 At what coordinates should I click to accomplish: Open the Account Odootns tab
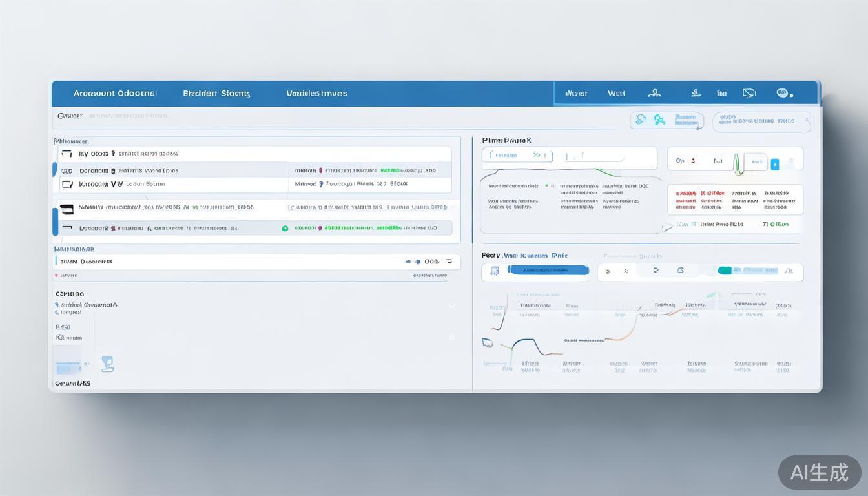[x=114, y=93]
